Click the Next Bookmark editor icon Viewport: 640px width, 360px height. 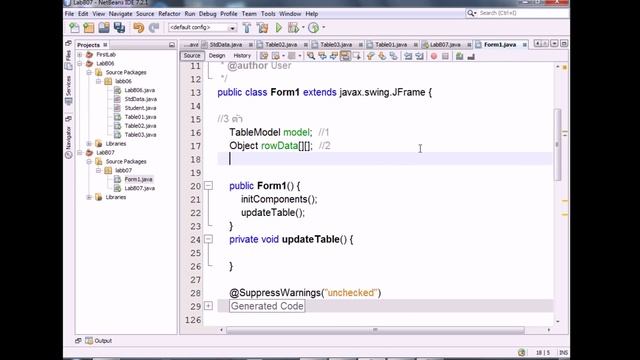[x=382, y=56]
